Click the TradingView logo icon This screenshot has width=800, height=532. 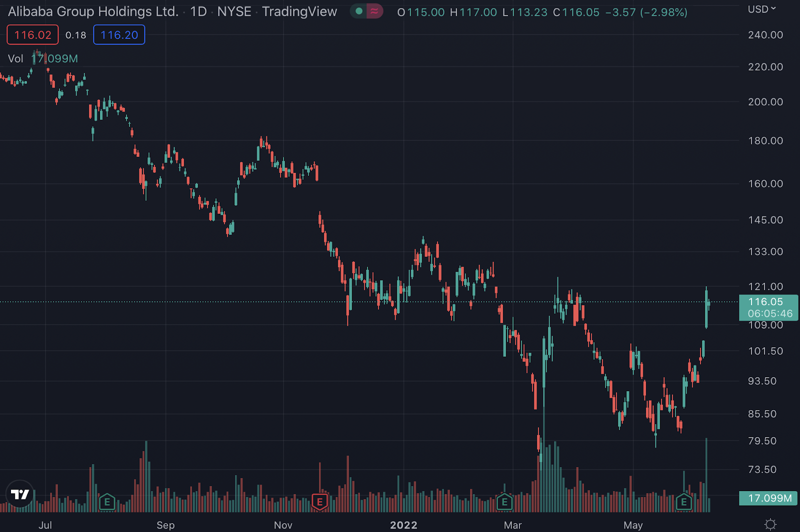coord(20,494)
